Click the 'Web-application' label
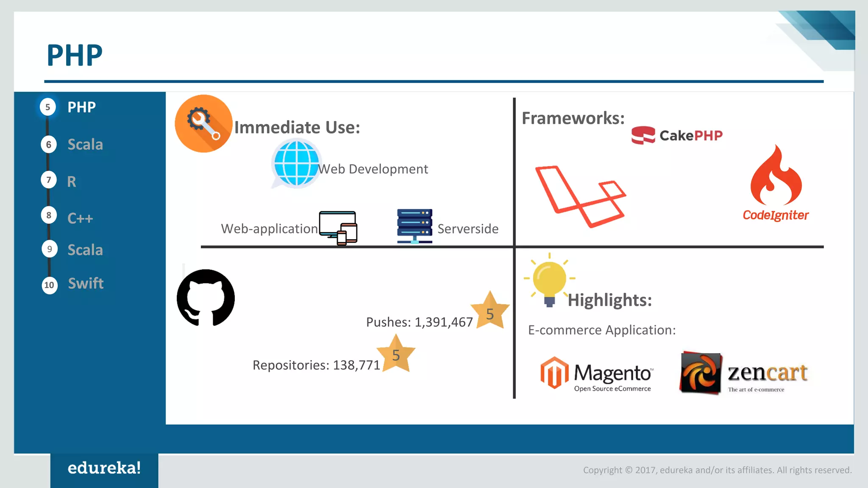868x488 pixels. pos(269,229)
